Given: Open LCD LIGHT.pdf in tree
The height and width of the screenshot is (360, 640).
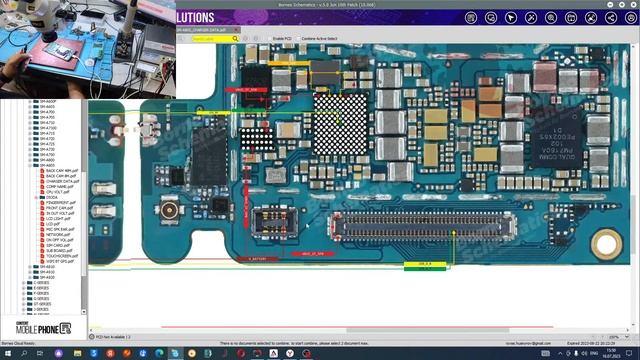Looking at the screenshot, I should coord(58,218).
